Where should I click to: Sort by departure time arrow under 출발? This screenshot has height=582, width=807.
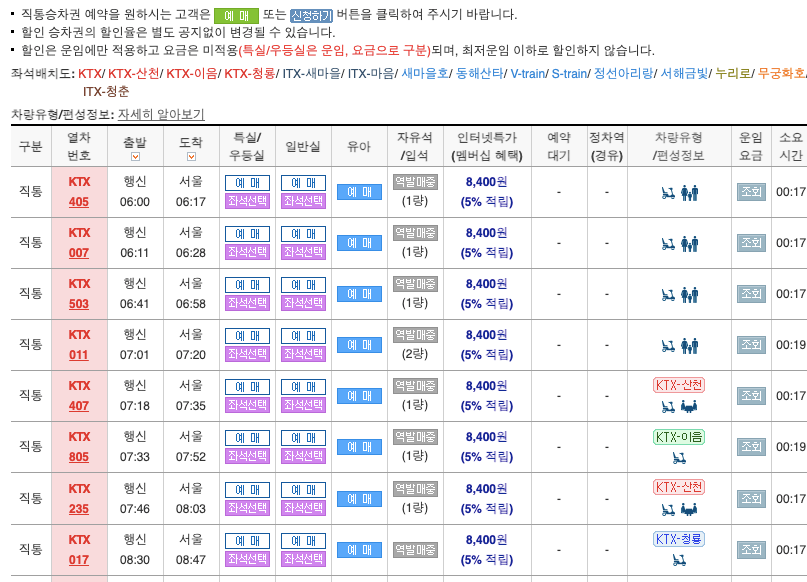pos(135,156)
